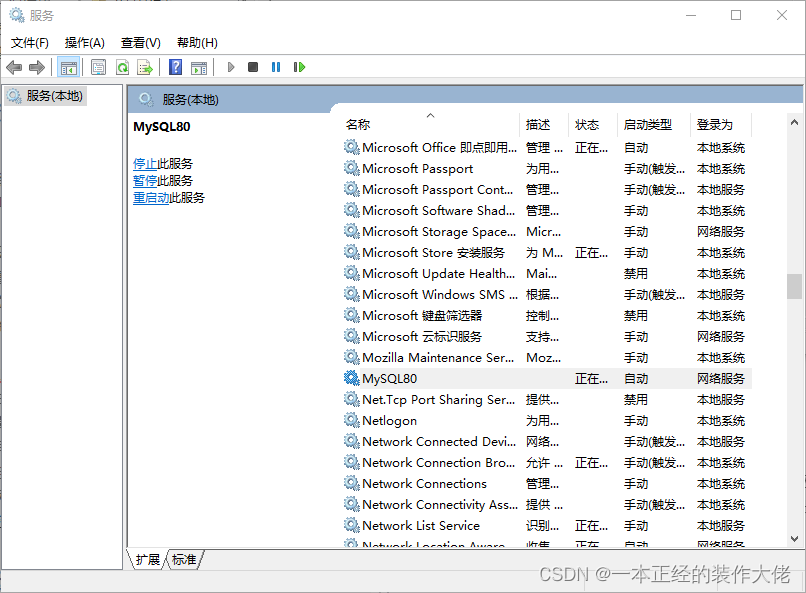Image resolution: width=806 pixels, height=593 pixels.
Task: Switch to the 扩展 tab
Action: (x=148, y=560)
